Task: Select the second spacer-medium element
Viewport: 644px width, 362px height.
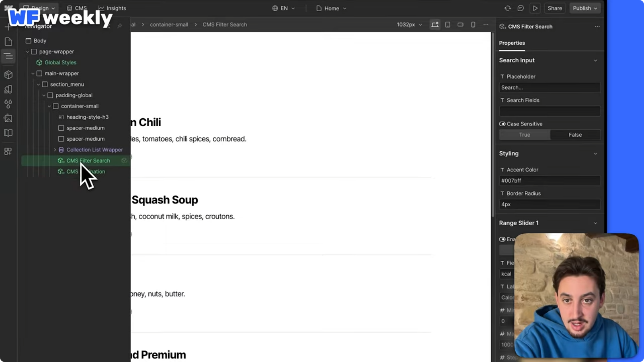Action: coord(85,139)
